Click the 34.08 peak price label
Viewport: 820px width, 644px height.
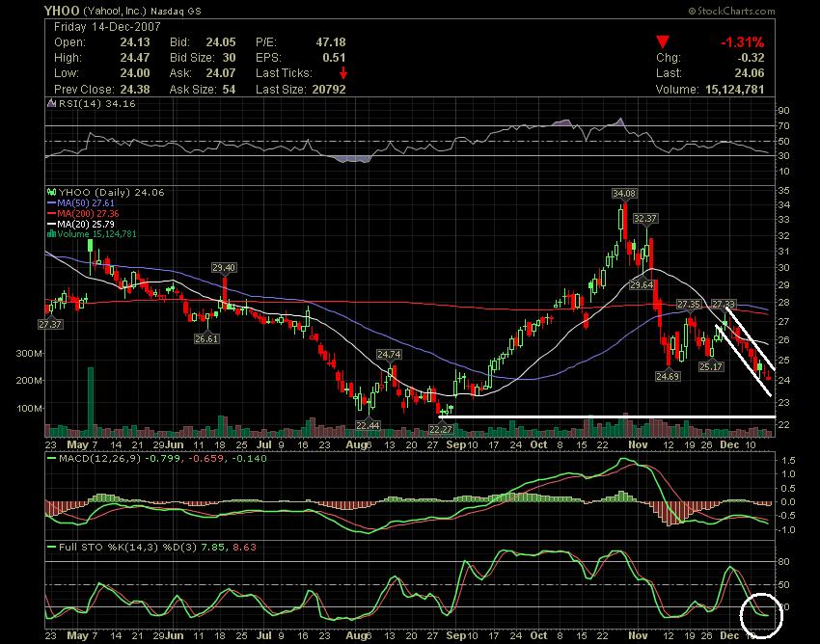(624, 194)
